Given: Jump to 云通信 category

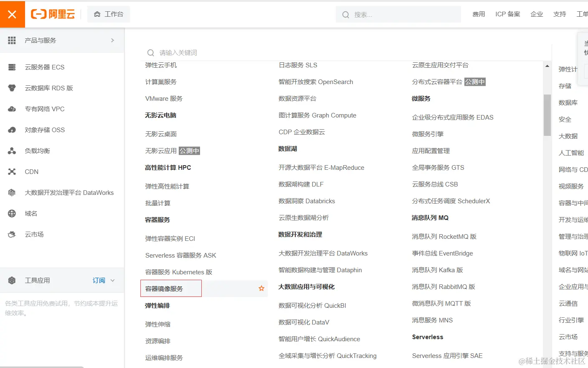Looking at the screenshot, I should [568, 303].
